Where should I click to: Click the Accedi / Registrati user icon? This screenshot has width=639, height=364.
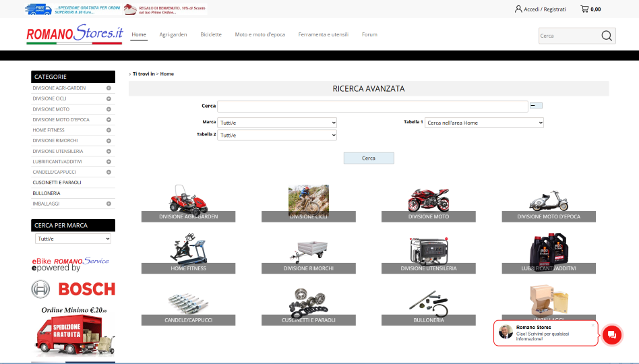pos(518,9)
